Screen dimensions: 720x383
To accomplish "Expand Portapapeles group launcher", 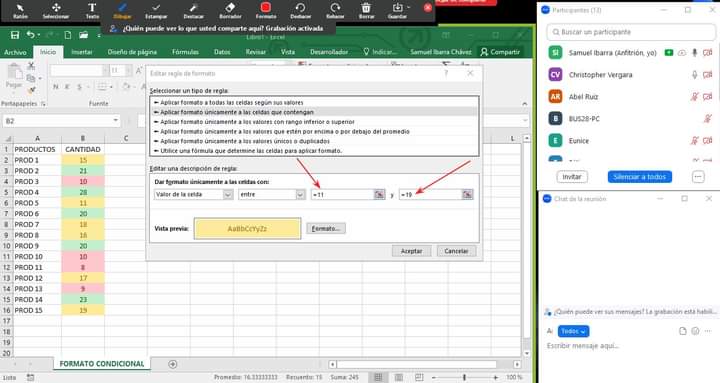I will (43, 104).
